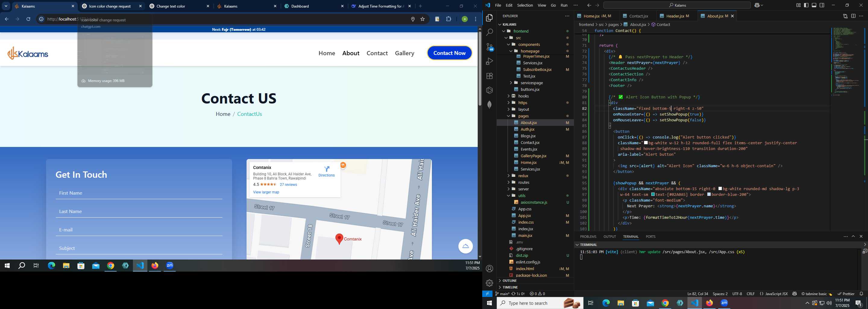Open the Search view in VS Code activity bar
This screenshot has width=868, height=309.
pos(489,32)
